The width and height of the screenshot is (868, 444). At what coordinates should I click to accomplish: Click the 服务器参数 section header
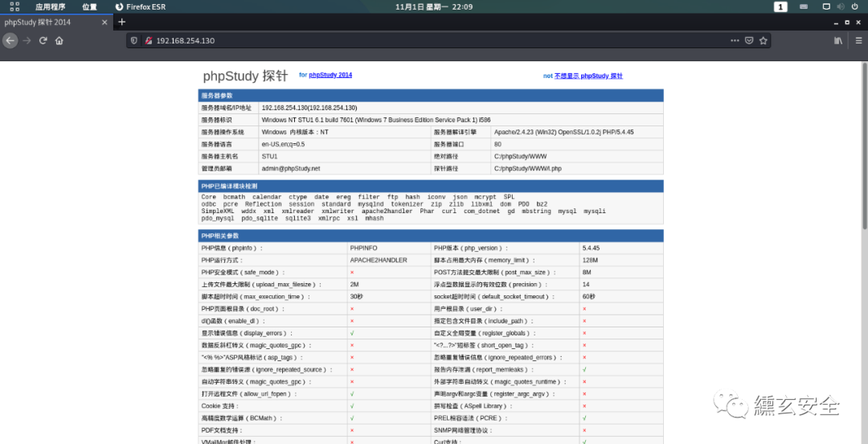431,96
